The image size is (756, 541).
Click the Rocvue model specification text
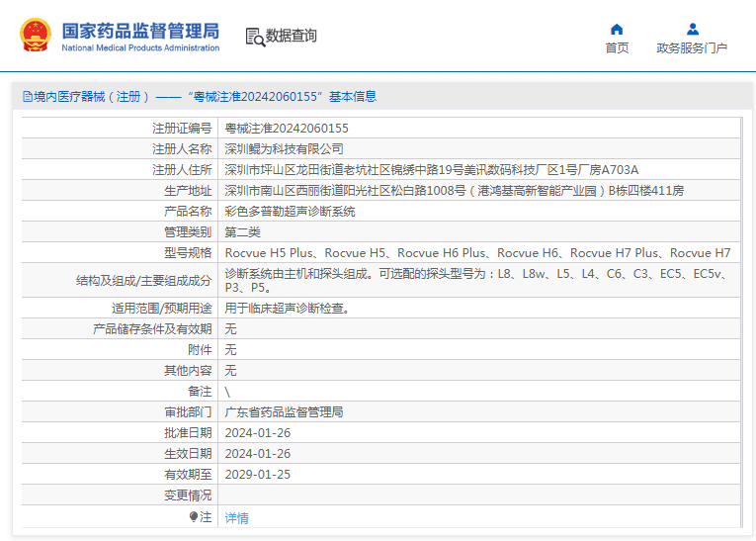(x=477, y=253)
